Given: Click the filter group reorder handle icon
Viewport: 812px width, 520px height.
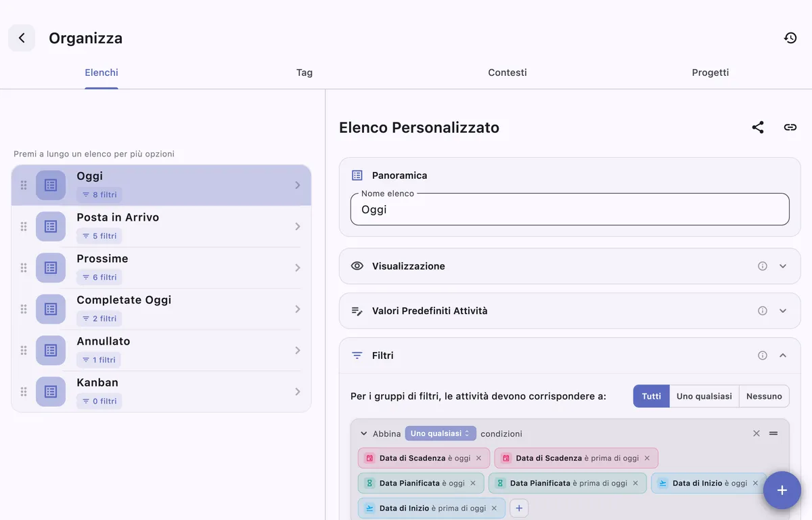Looking at the screenshot, I should [773, 433].
